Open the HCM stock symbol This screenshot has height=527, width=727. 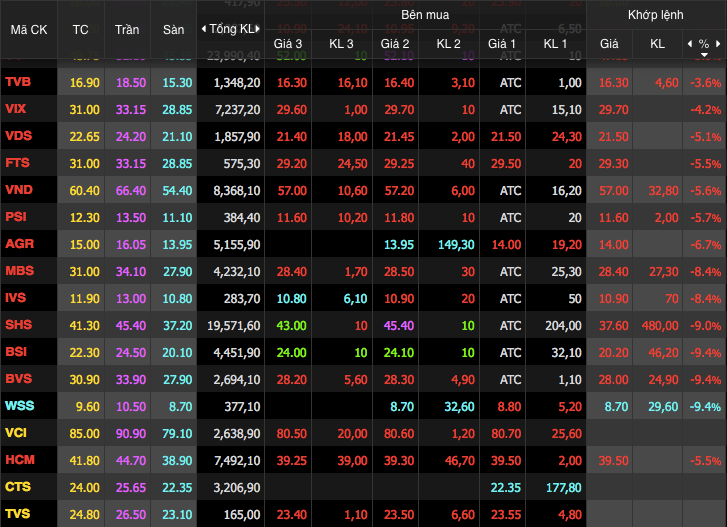pos(19,460)
